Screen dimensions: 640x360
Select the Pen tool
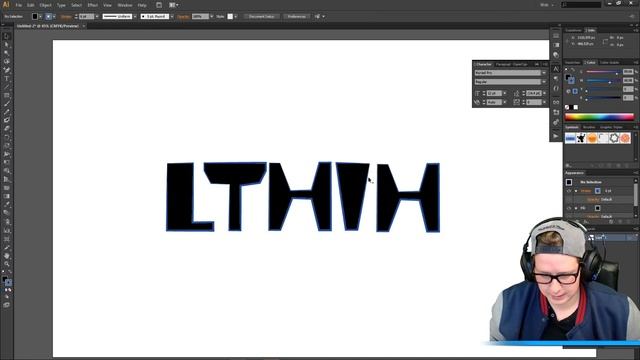7,70
